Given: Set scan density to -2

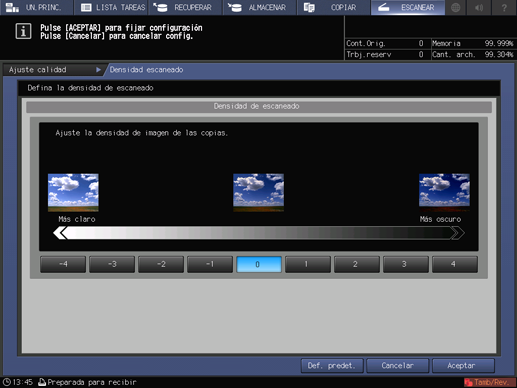Looking at the screenshot, I should point(161,264).
